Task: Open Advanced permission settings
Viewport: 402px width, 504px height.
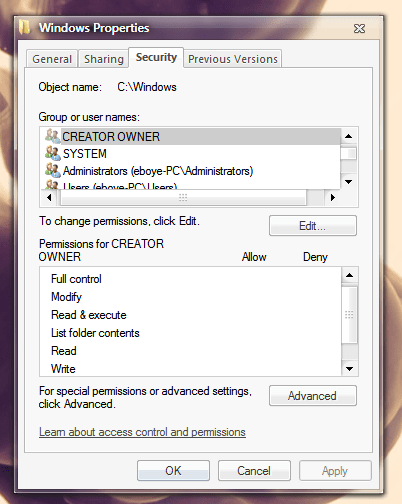Action: (313, 396)
